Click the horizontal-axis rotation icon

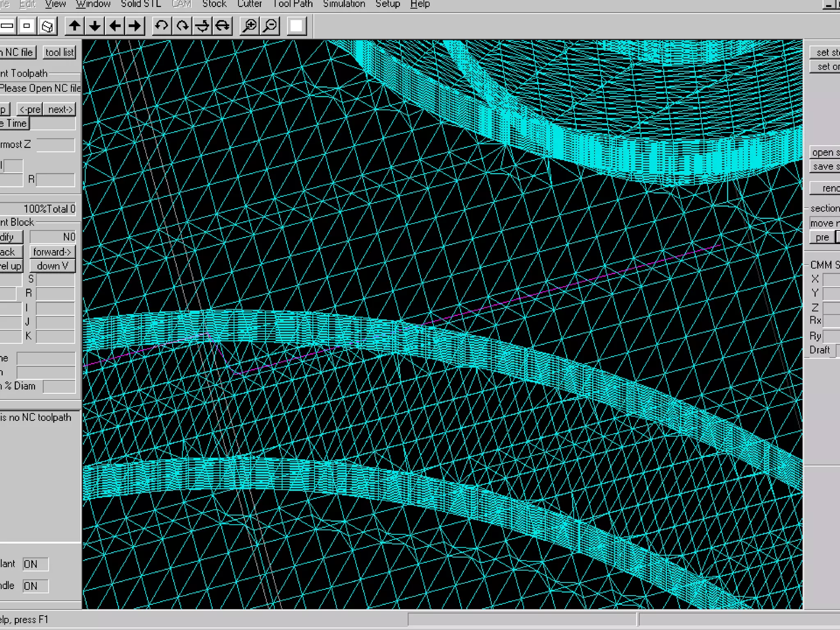point(222,26)
